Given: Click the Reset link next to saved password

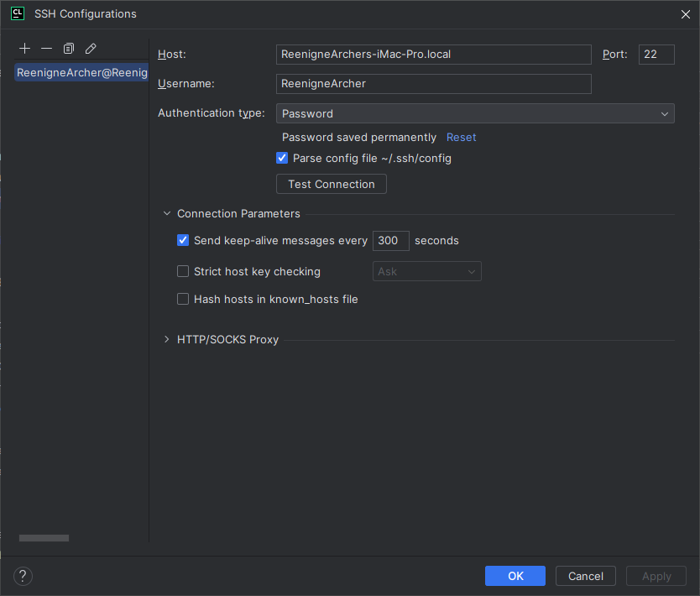Looking at the screenshot, I should [460, 137].
